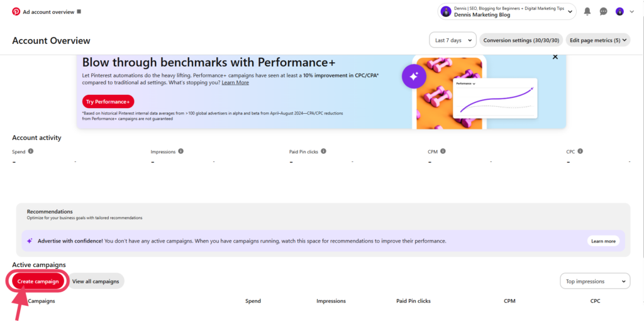The width and height of the screenshot is (644, 321).
Task: Open the hamburger menu beside Ad account overview
Action: (x=79, y=11)
